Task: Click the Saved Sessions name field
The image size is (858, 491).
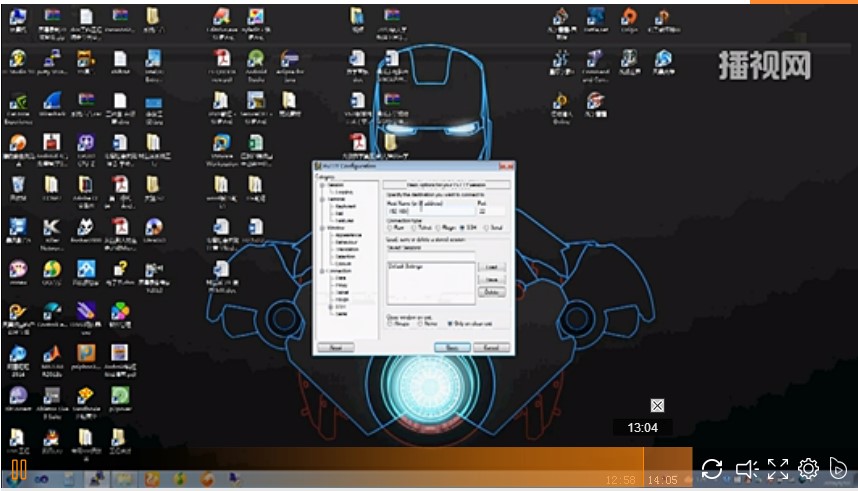Action: point(431,256)
